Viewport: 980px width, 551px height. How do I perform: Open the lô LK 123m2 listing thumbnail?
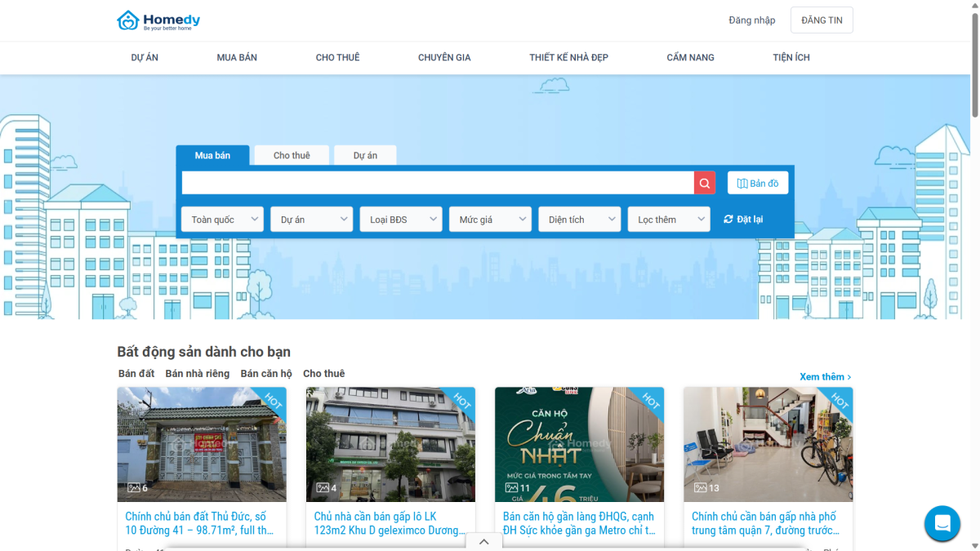point(390,444)
